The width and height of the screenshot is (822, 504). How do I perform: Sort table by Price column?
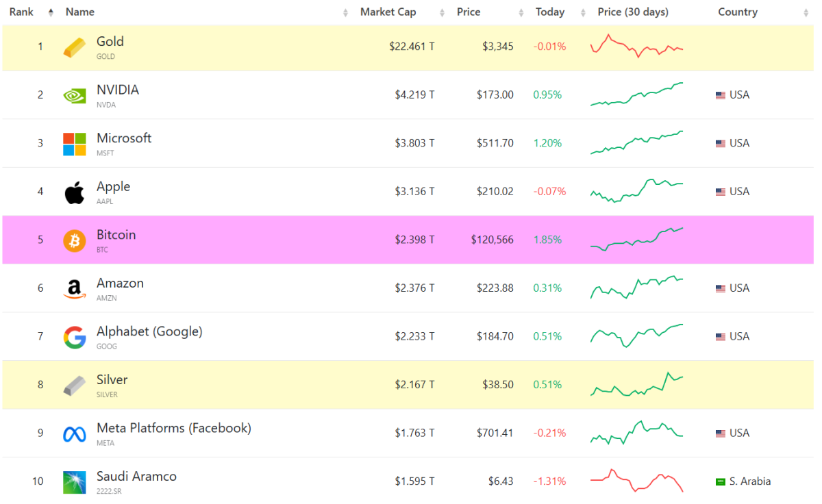click(x=521, y=12)
